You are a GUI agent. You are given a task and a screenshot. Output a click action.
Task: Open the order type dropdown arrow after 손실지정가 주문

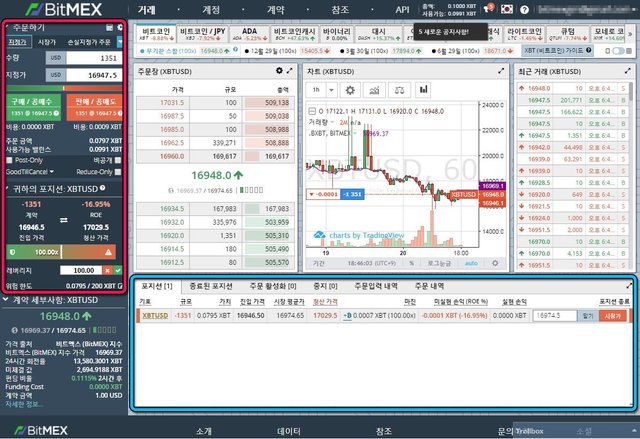[x=120, y=42]
